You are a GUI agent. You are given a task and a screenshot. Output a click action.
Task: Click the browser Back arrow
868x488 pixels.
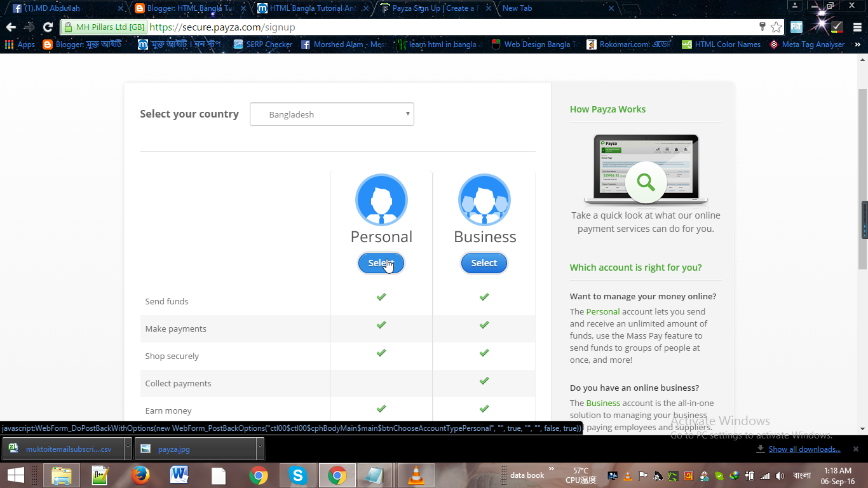coord(11,27)
